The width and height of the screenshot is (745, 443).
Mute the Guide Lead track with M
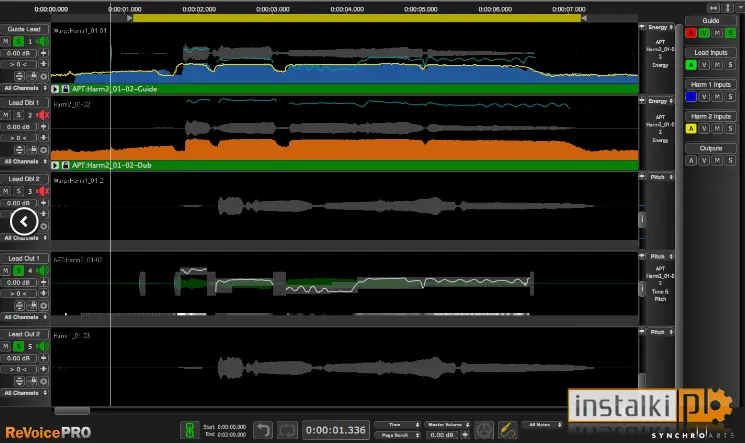click(x=6, y=41)
